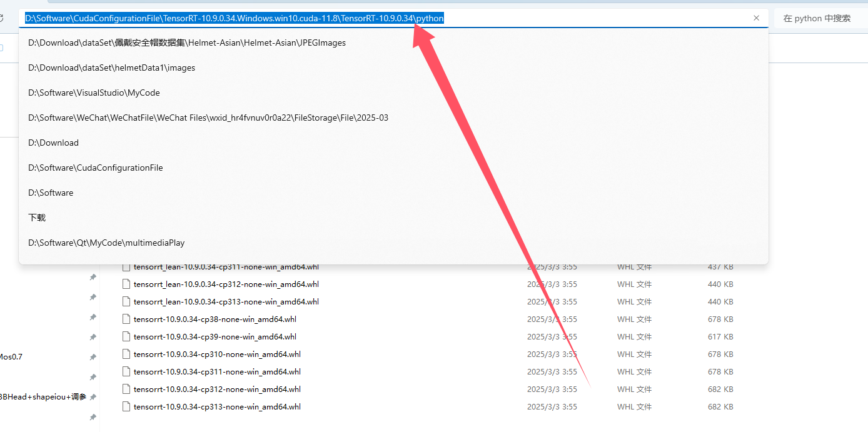The image size is (868, 432).
Task: Click the bottom pin icon in sidebar
Action: pyautogui.click(x=93, y=417)
